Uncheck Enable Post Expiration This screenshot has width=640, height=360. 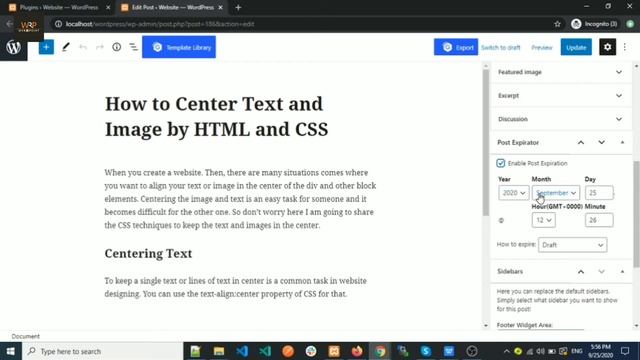501,163
